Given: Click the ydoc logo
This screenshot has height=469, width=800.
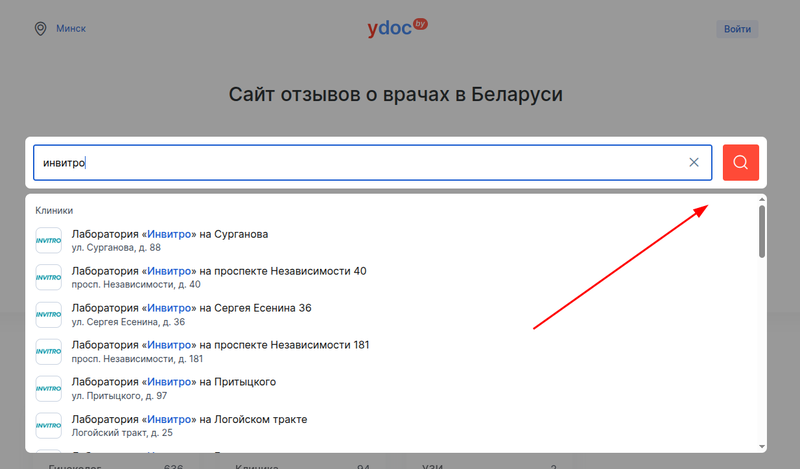Looking at the screenshot, I should coord(397,28).
